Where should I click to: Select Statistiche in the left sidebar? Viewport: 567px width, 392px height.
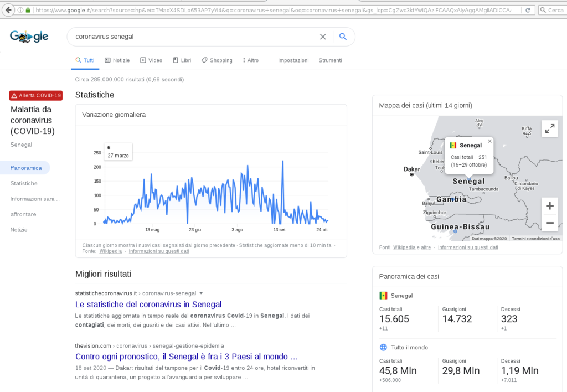tap(24, 183)
